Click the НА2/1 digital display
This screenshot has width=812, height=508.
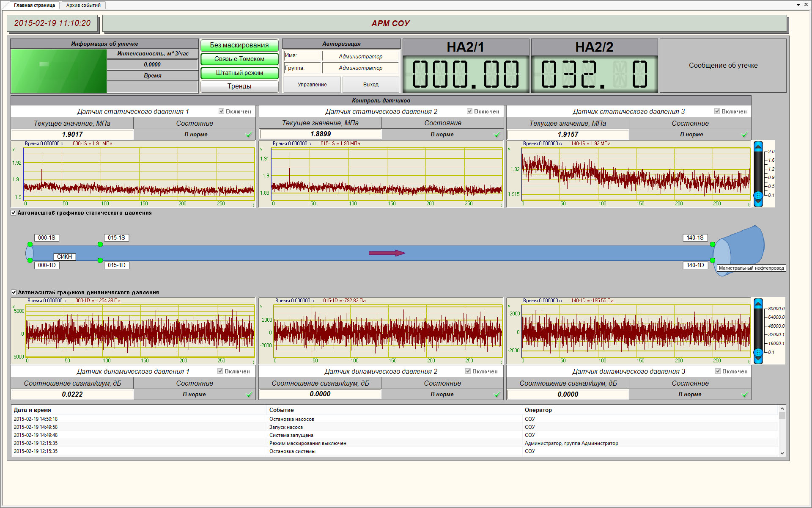[466, 74]
